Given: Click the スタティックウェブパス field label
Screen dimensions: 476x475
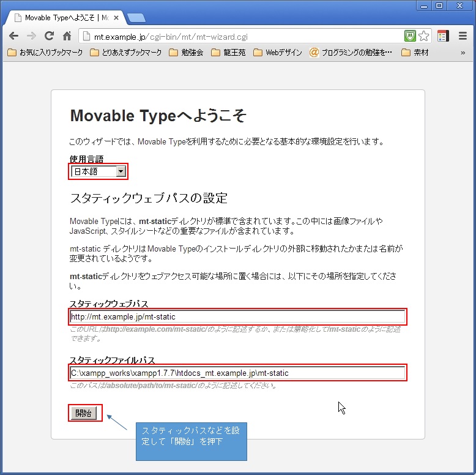Looking at the screenshot, I should (109, 304).
